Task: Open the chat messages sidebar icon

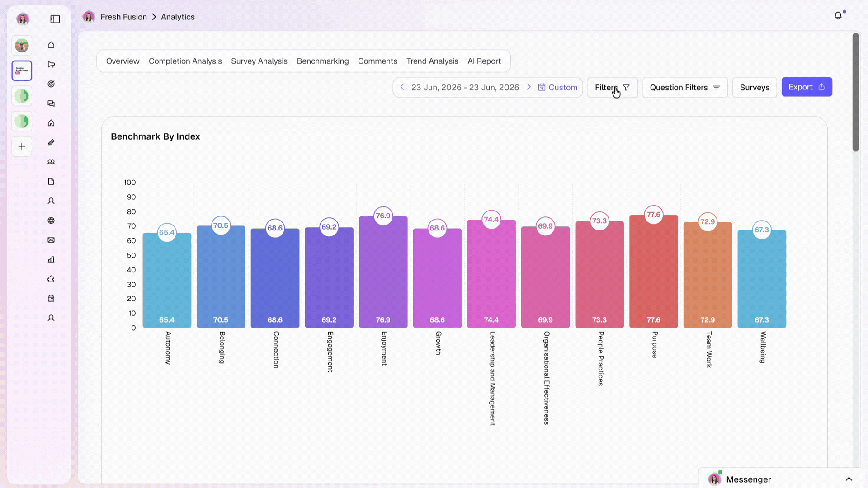Action: point(51,103)
